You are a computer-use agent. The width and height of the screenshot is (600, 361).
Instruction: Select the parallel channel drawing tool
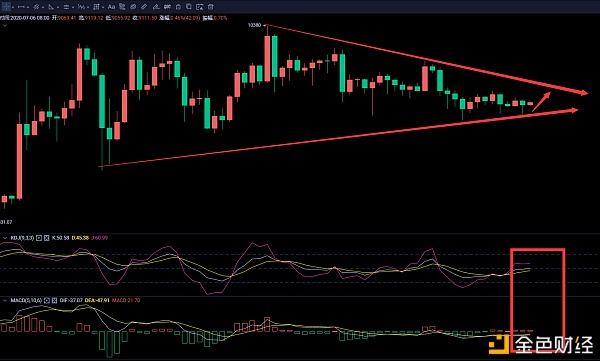tap(36, 7)
